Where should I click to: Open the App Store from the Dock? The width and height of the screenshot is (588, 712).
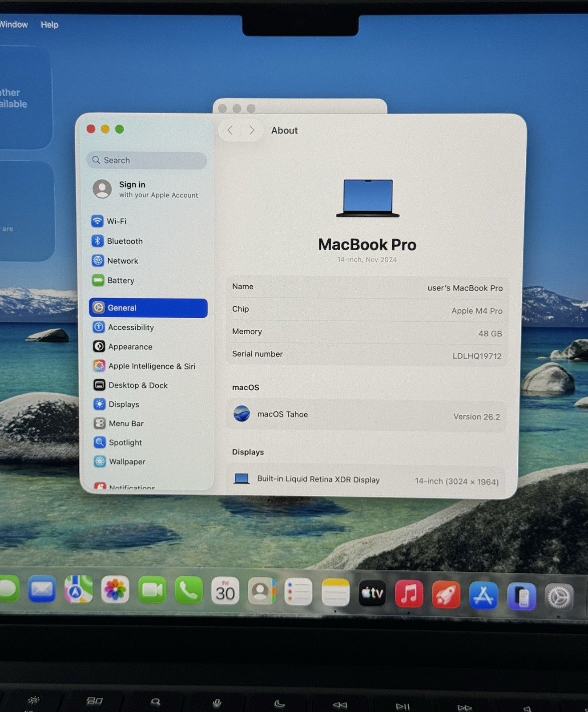(483, 595)
